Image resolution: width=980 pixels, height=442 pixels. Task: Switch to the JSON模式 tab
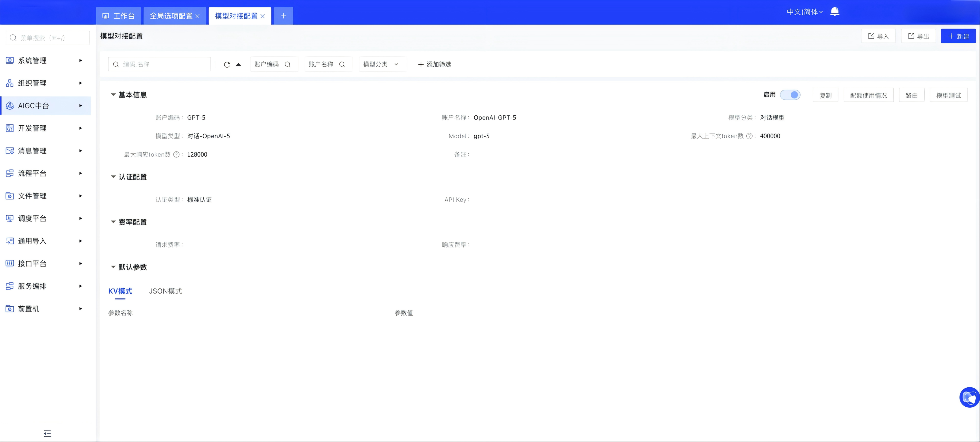[x=165, y=291]
